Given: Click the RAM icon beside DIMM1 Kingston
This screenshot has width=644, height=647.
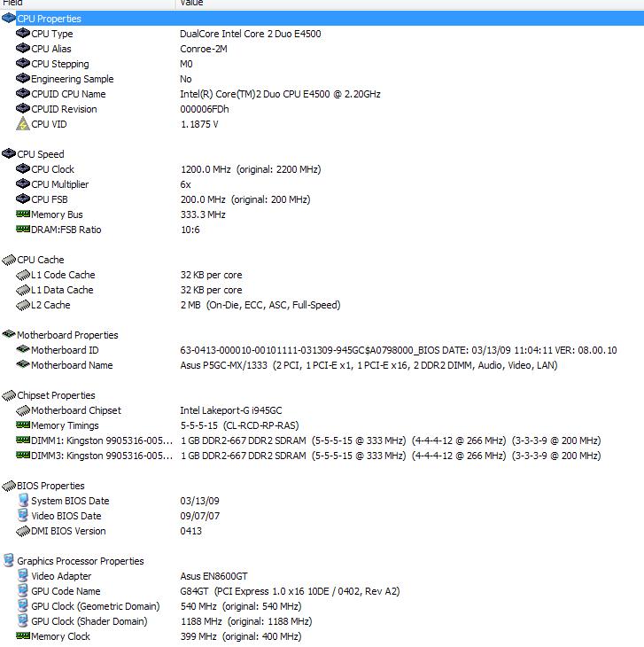Looking at the screenshot, I should click(23, 440).
